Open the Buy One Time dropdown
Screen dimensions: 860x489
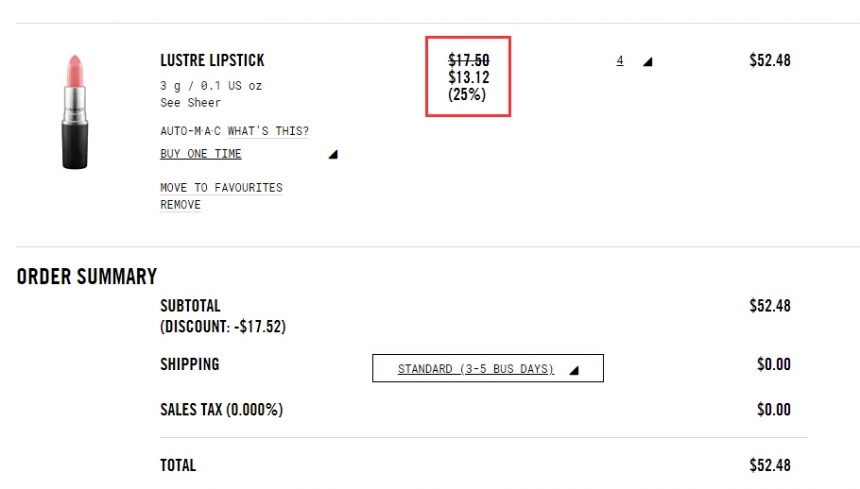click(x=201, y=154)
